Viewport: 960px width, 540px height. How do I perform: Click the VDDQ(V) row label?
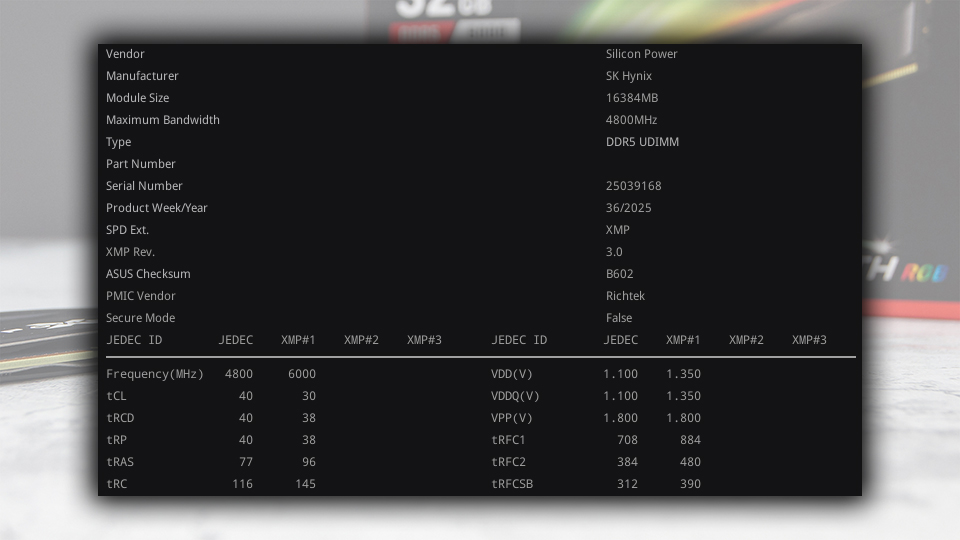click(x=515, y=396)
